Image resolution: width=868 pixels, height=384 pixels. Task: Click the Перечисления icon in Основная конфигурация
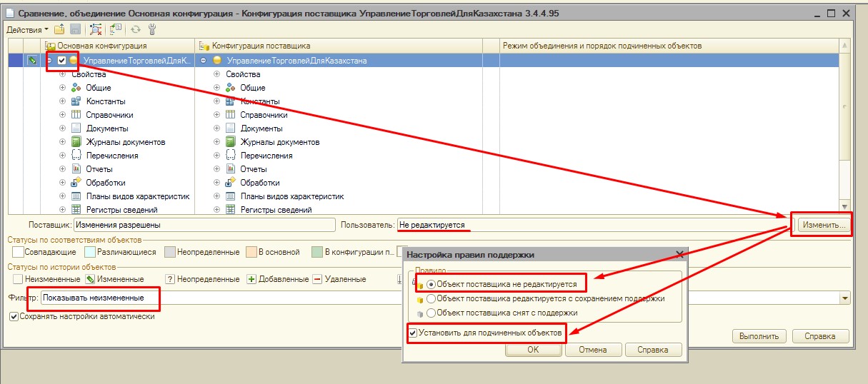click(x=76, y=156)
